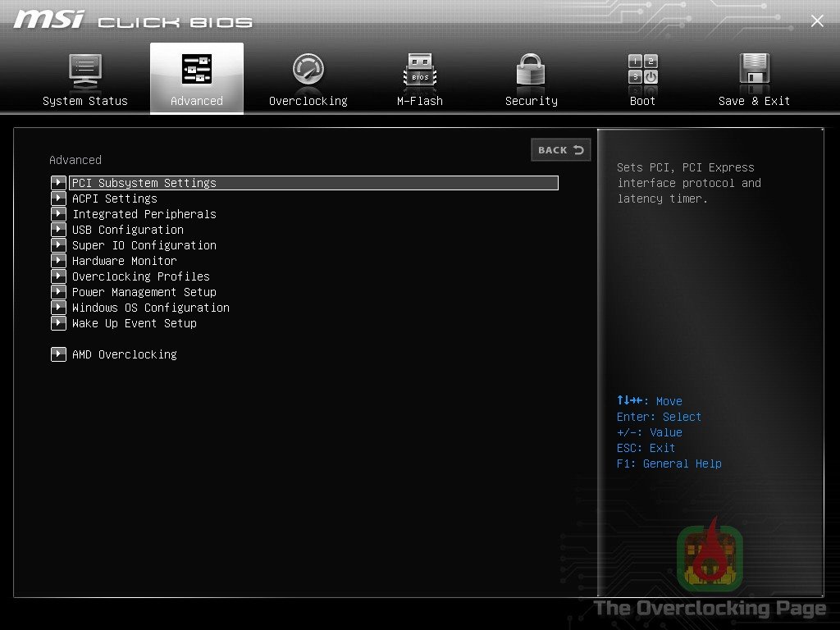This screenshot has width=840, height=630.
Task: Click the BACK button
Action: tap(560, 150)
